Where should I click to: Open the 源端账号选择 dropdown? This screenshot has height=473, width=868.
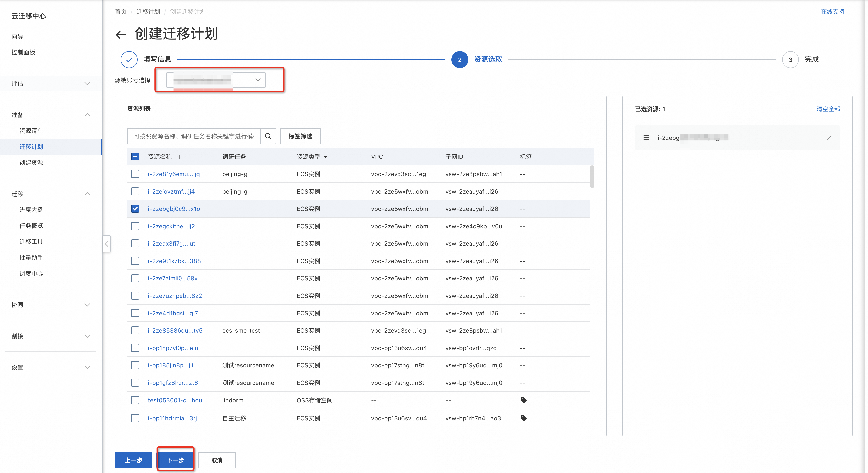[216, 80]
